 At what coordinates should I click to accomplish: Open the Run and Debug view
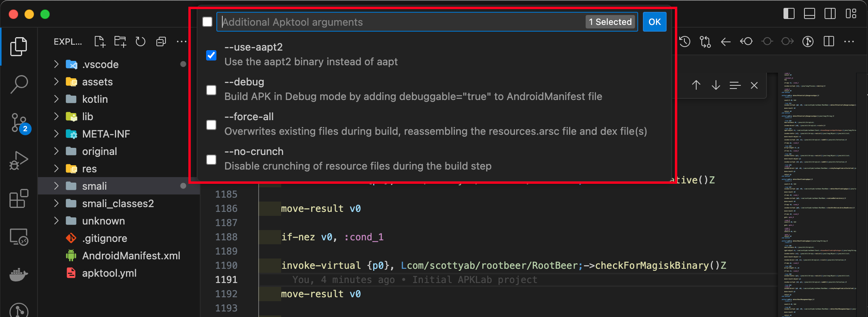(19, 160)
